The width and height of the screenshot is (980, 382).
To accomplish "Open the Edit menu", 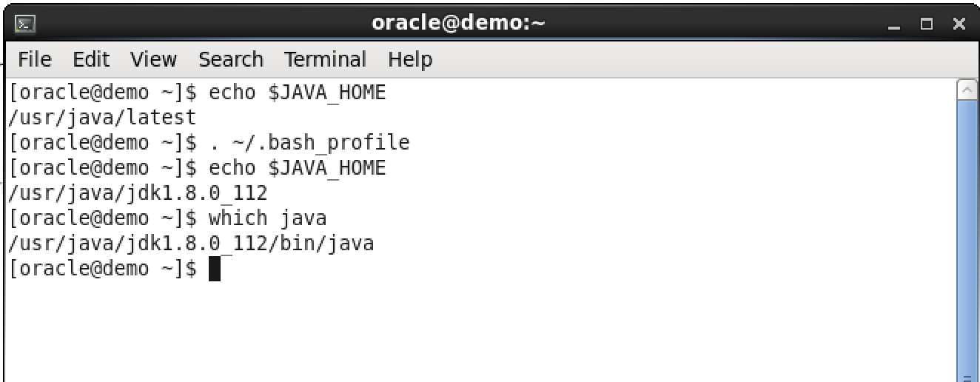I will pyautogui.click(x=91, y=59).
